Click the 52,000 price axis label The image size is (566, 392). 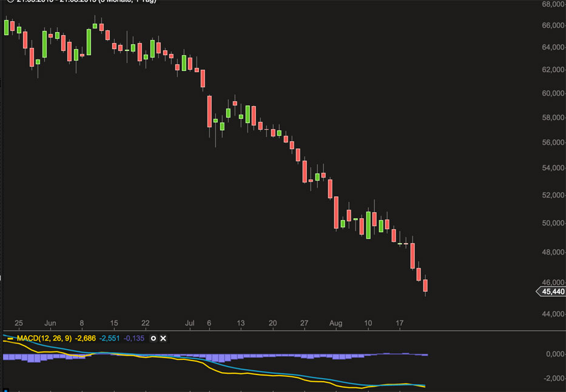point(553,194)
